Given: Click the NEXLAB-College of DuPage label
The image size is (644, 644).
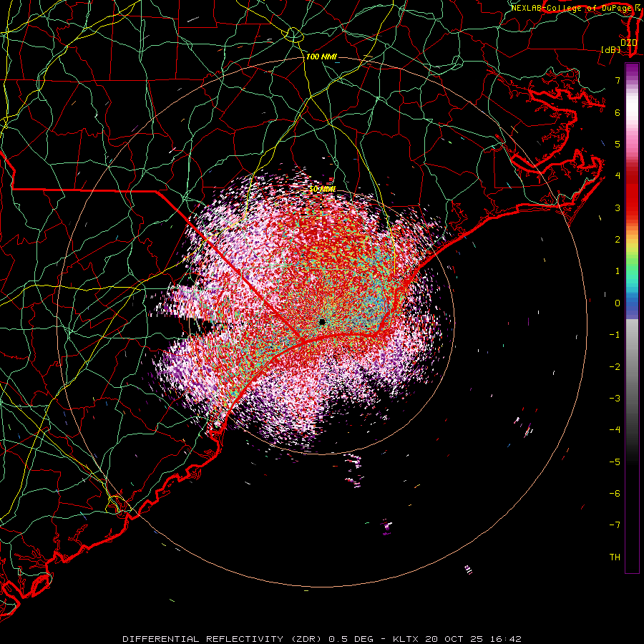Looking at the screenshot, I should coord(571,8).
